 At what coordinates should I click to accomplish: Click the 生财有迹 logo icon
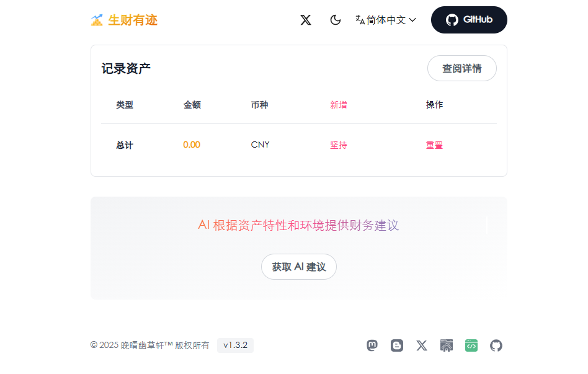click(97, 20)
